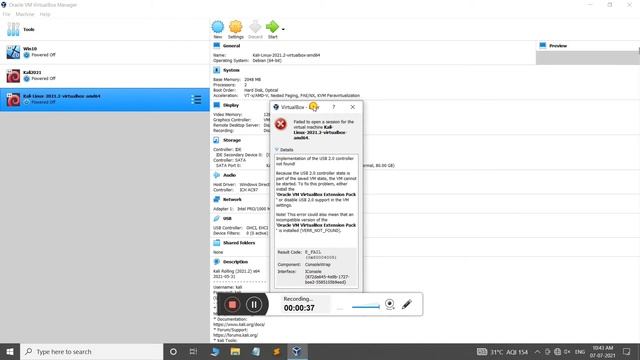The width and height of the screenshot is (640, 360).
Task: Click the General section header icon
Action: (216, 45)
